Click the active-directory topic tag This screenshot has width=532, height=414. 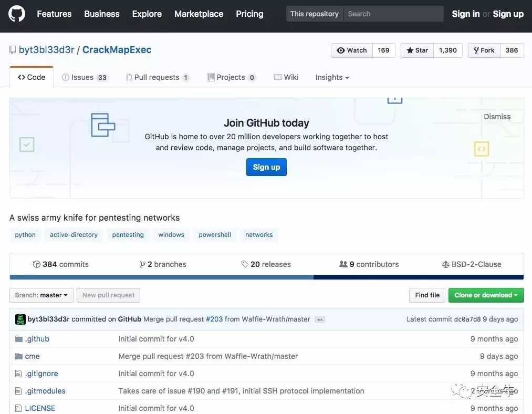pos(74,235)
